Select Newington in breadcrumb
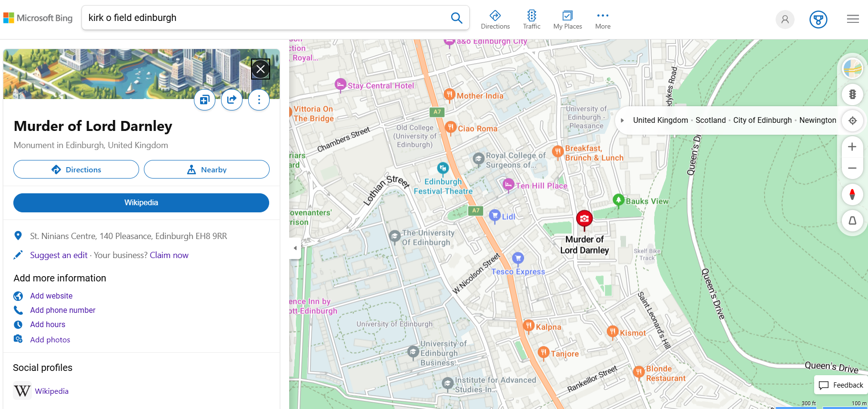 818,120
